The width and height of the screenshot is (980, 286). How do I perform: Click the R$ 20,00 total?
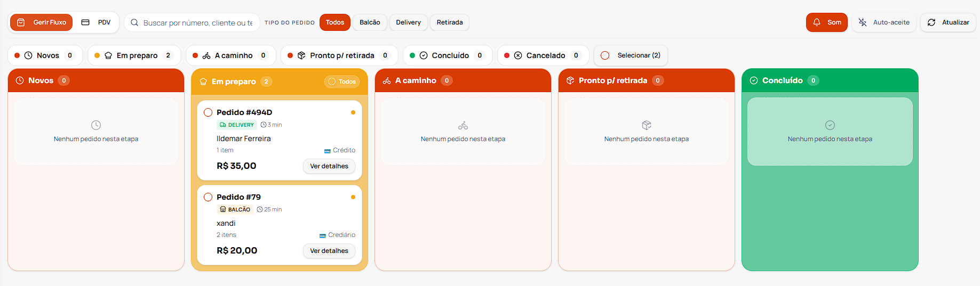click(237, 251)
